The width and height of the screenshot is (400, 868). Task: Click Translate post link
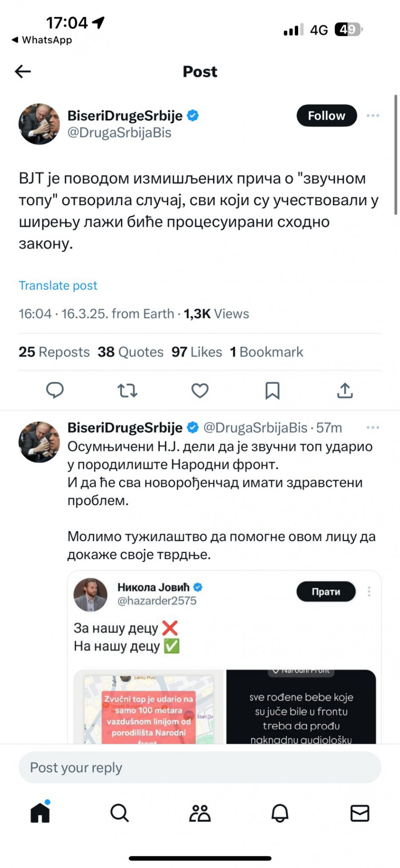tap(58, 285)
